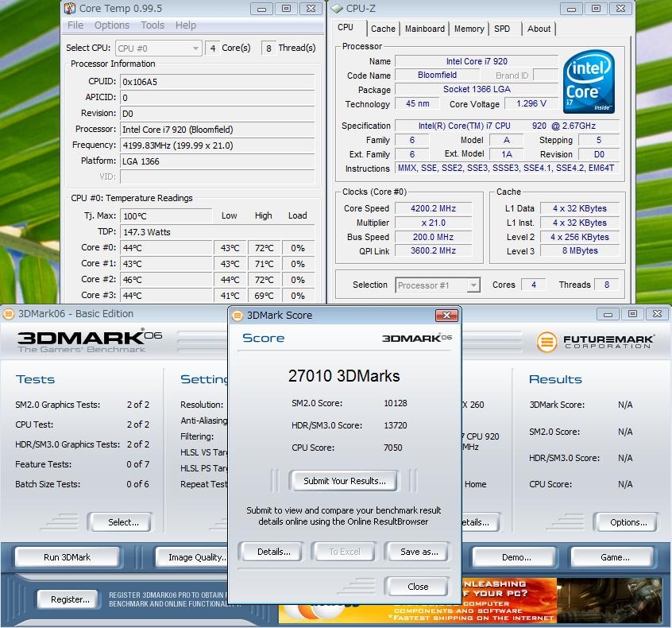Click the Package value Socket 1366 LGA
Screen dimensions: 672x628
[477, 89]
